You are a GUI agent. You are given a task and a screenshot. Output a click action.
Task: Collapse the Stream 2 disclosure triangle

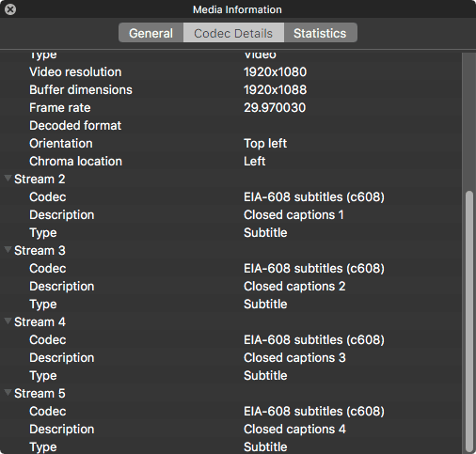point(8,179)
